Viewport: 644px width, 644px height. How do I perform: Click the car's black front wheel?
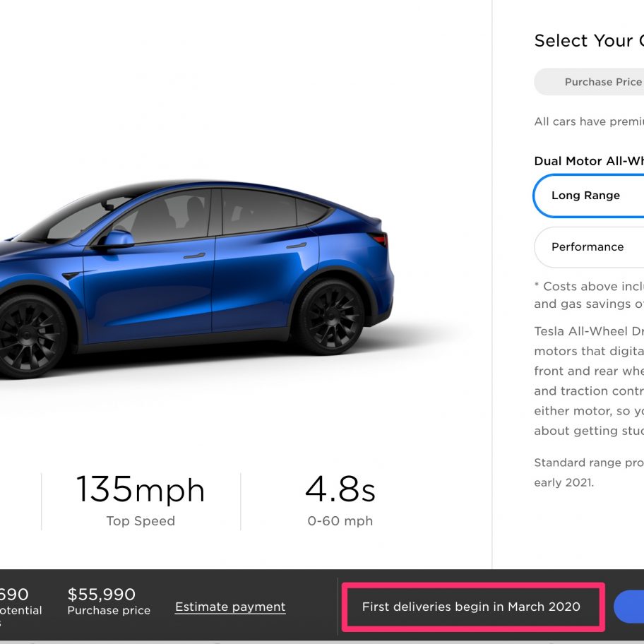pos(30,335)
